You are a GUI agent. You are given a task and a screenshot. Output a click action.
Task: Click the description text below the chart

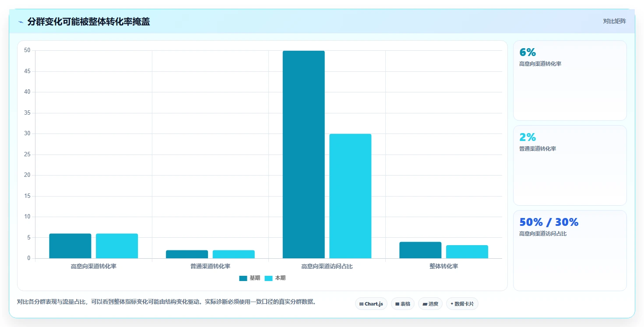[166, 302]
